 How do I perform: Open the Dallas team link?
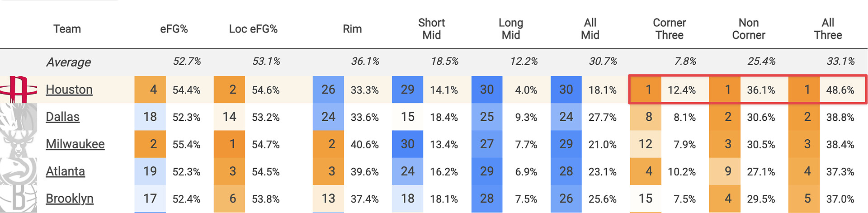coord(62,117)
